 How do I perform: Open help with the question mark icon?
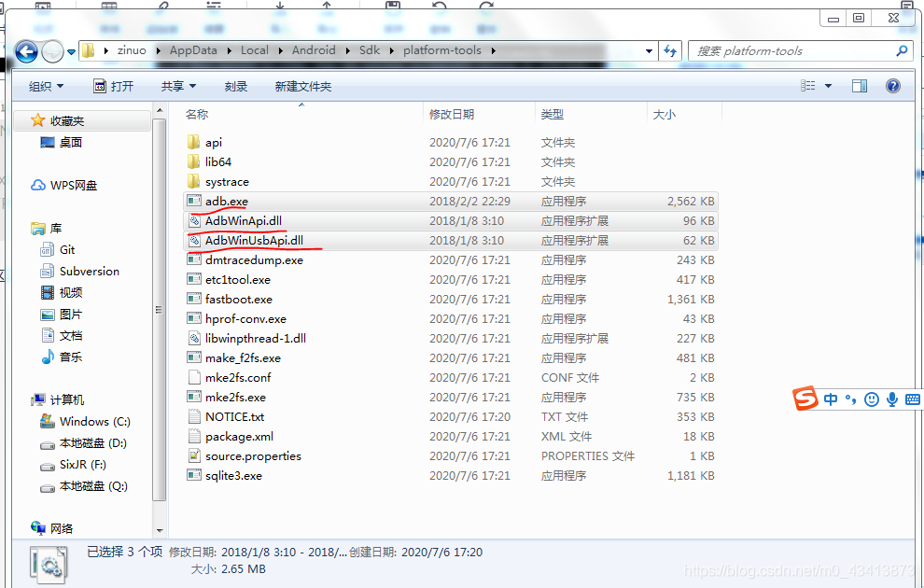(893, 86)
